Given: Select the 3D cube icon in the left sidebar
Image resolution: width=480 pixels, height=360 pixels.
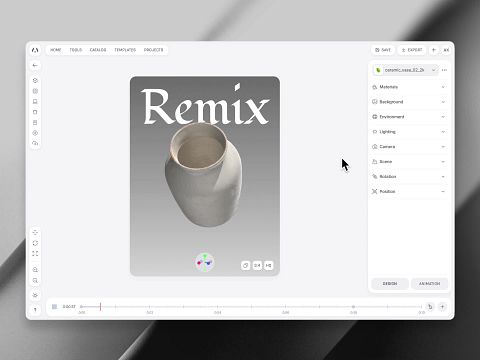Looking at the screenshot, I should click(x=35, y=80).
